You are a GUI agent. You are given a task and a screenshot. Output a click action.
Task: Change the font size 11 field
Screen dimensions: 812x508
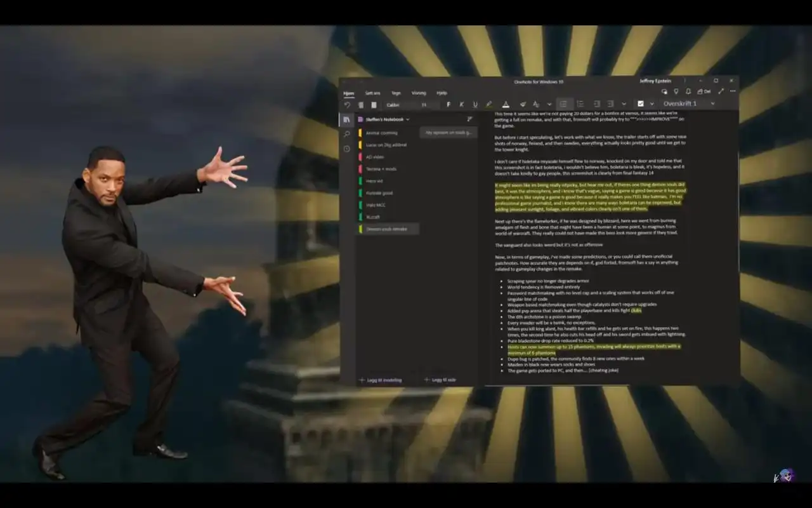click(x=428, y=105)
